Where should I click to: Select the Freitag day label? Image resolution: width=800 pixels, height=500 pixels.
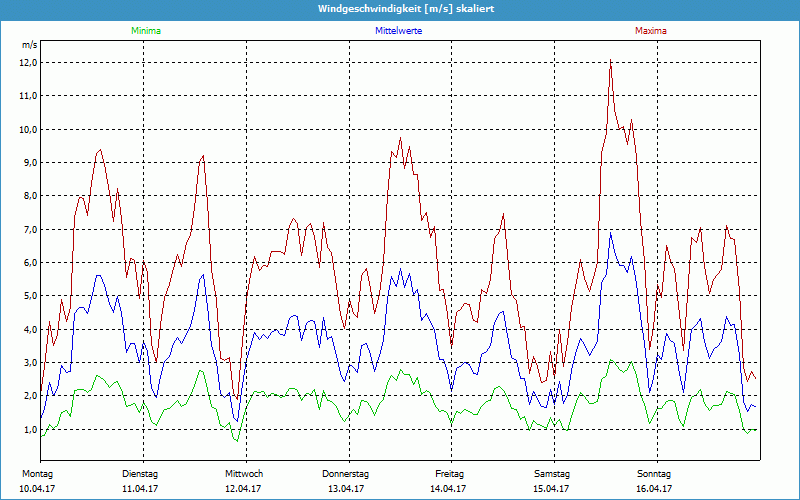(449, 474)
